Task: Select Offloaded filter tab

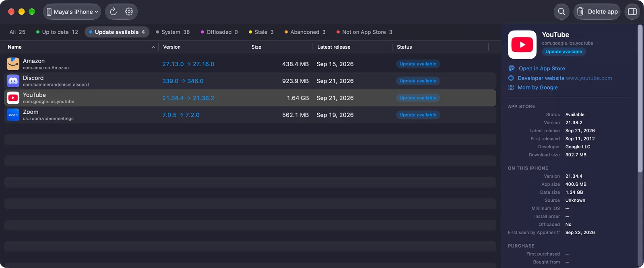Action: 219,32
